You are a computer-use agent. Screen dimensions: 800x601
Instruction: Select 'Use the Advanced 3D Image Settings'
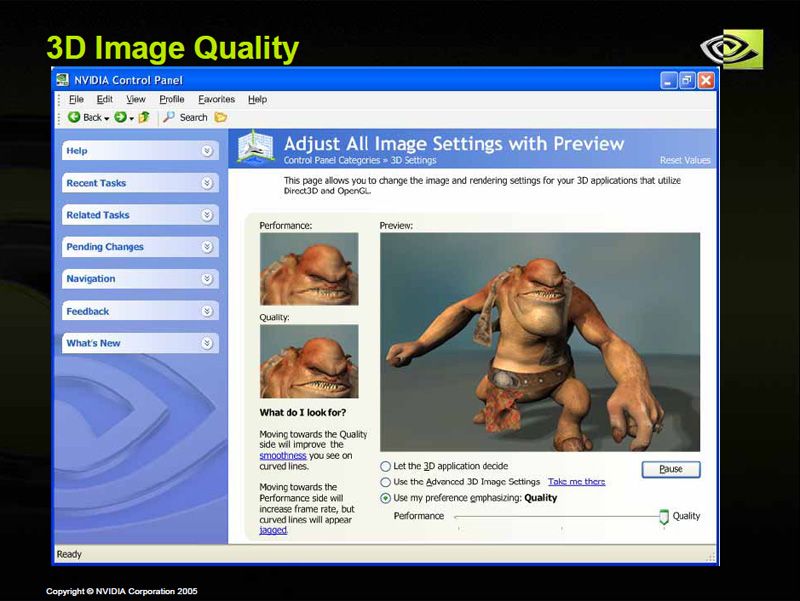[x=386, y=482]
